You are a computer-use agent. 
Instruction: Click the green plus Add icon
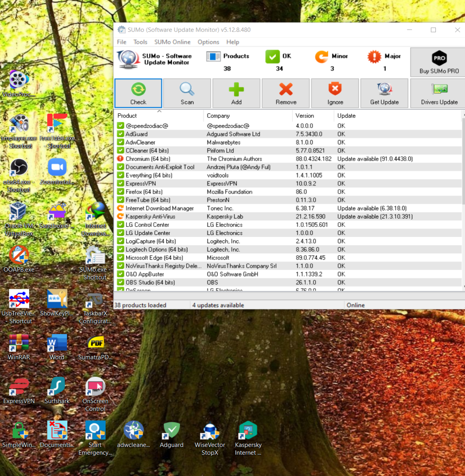236,90
